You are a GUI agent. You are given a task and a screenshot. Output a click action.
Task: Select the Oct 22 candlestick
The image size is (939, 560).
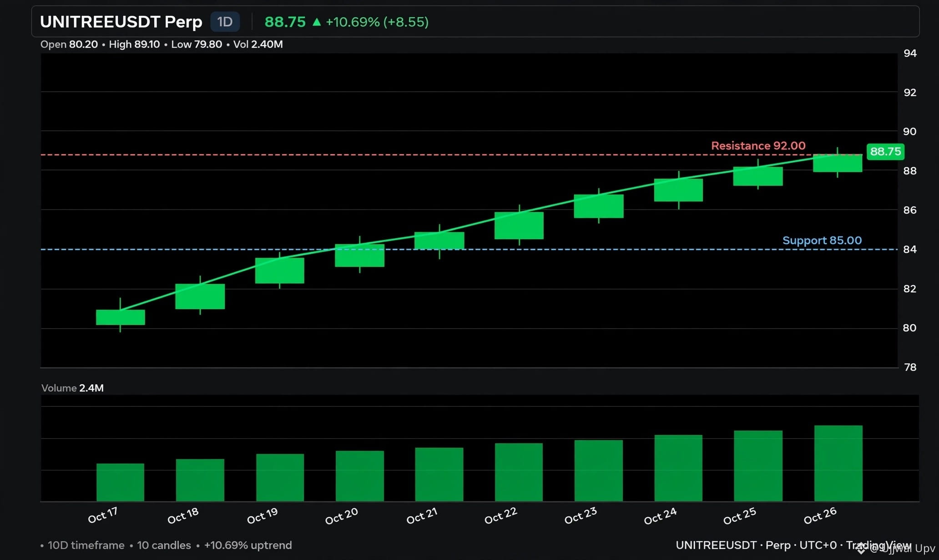[519, 225]
